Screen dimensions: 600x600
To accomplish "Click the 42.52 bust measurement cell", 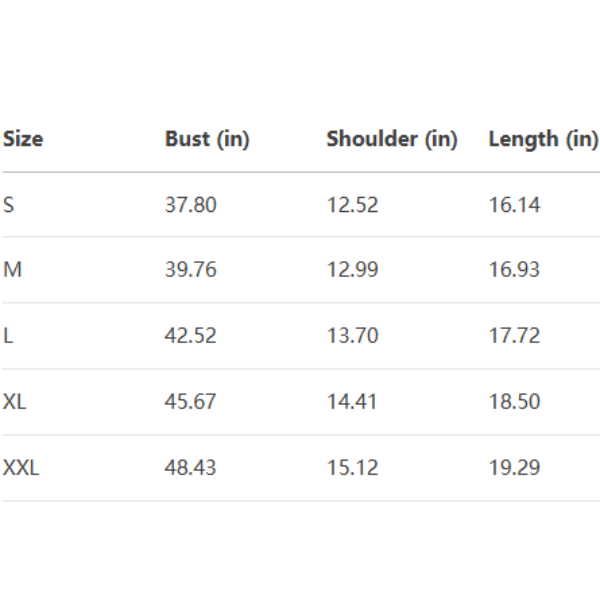I will click(x=190, y=336).
